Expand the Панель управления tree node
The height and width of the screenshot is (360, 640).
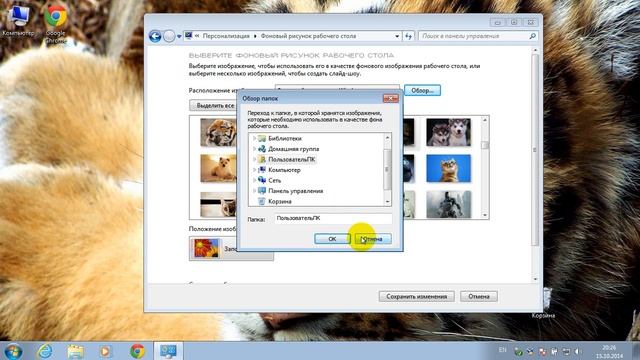[254, 191]
